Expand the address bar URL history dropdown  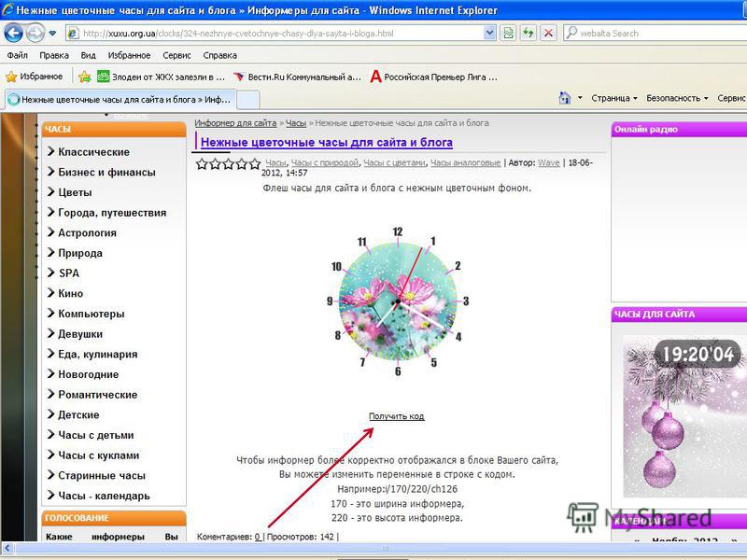pos(489,33)
